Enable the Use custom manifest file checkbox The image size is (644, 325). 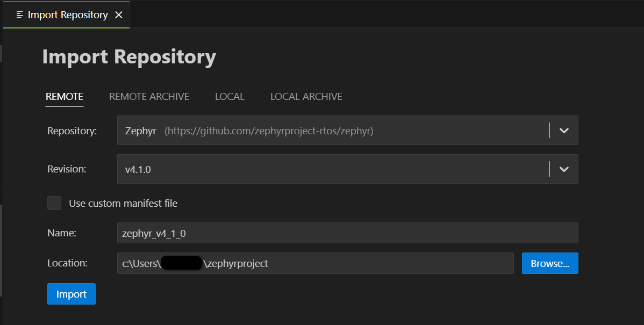tap(54, 203)
